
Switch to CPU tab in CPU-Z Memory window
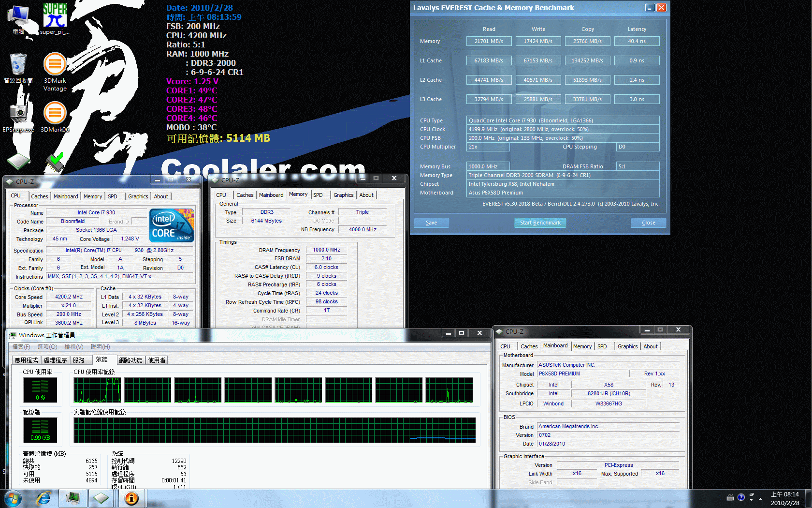click(x=221, y=195)
